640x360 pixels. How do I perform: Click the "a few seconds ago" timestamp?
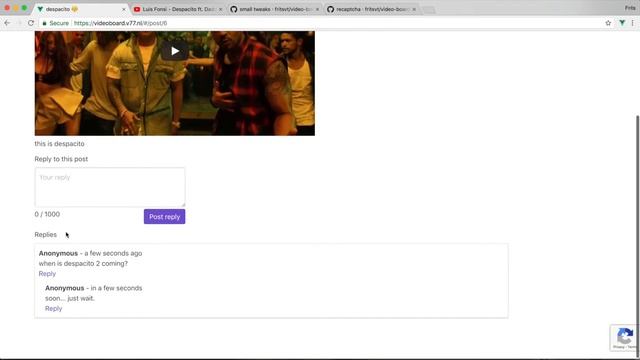(x=113, y=253)
